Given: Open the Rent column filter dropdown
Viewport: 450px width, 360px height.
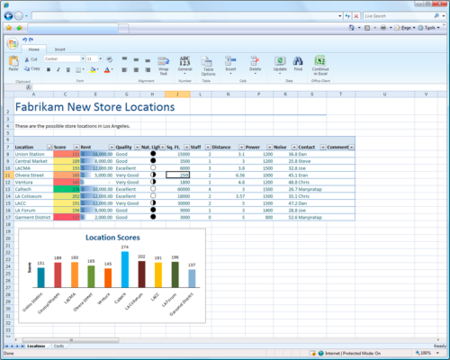Looking at the screenshot, I should click(112, 147).
